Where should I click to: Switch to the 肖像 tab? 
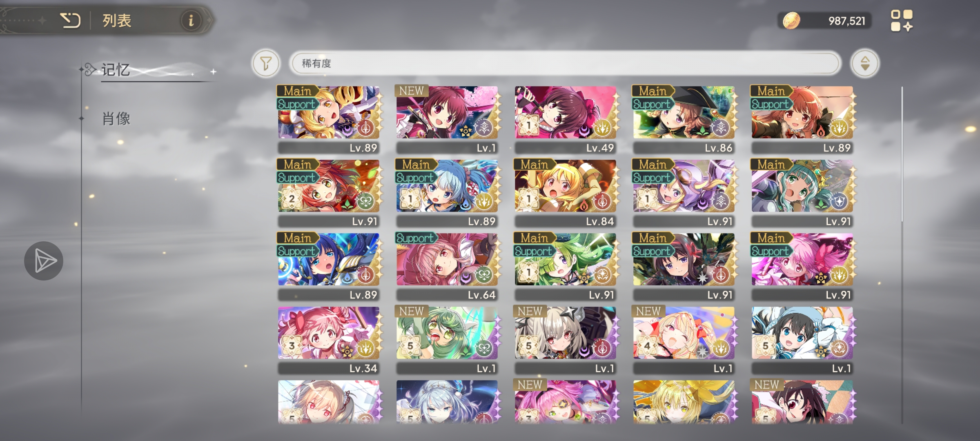click(x=116, y=119)
